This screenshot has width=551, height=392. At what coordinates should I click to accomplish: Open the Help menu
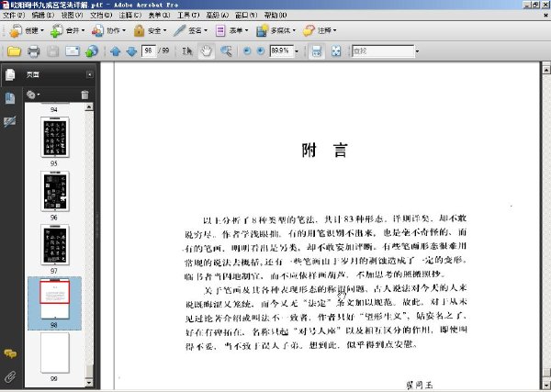coord(275,15)
